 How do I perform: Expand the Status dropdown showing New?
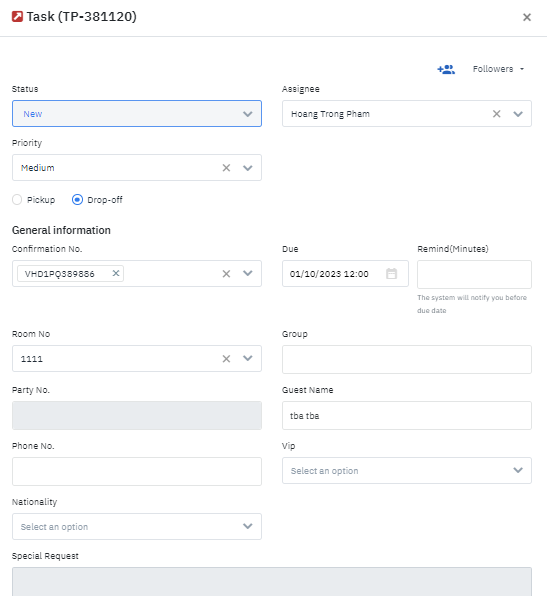click(x=137, y=114)
